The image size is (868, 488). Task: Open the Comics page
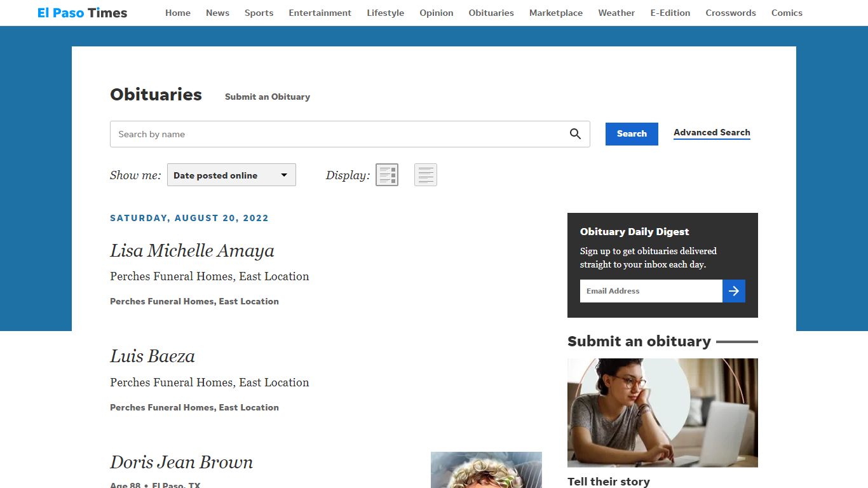point(787,13)
